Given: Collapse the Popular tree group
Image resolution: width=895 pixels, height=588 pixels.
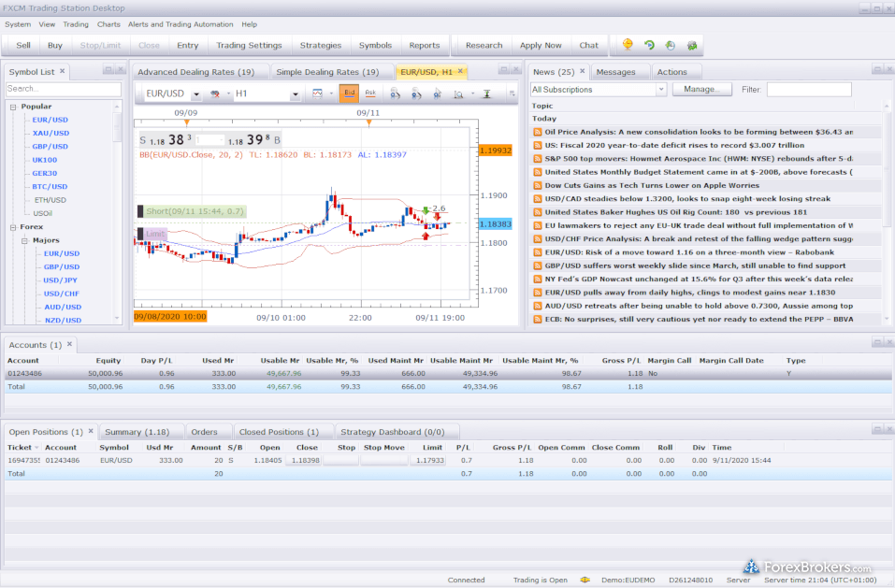Looking at the screenshot, I should (x=13, y=107).
